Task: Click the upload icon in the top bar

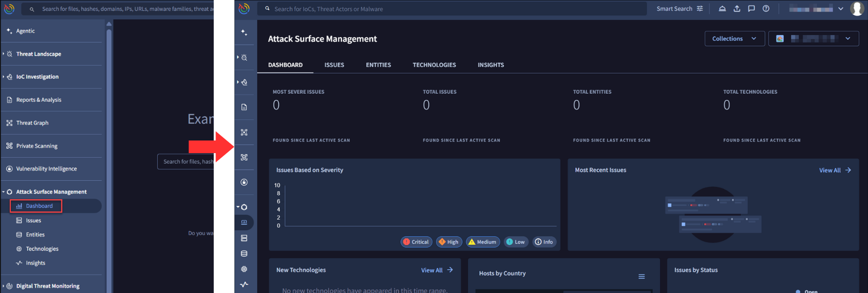Action: (x=737, y=9)
